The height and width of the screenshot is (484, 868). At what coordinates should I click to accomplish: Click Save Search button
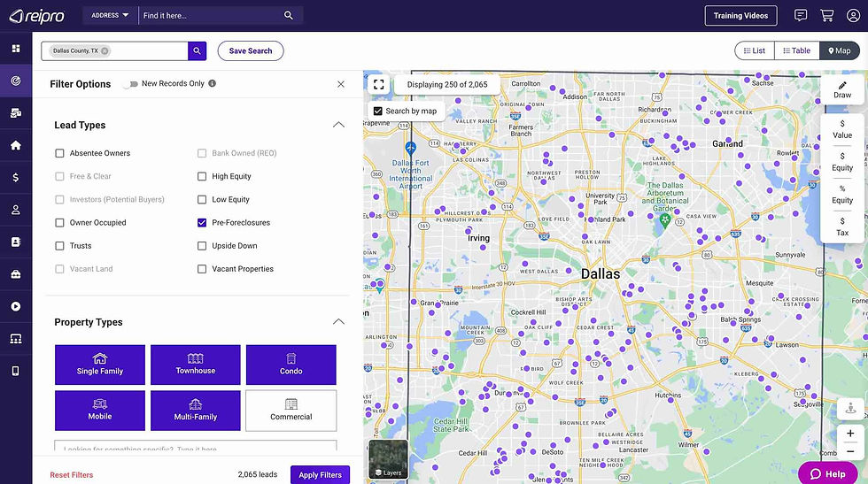click(251, 51)
